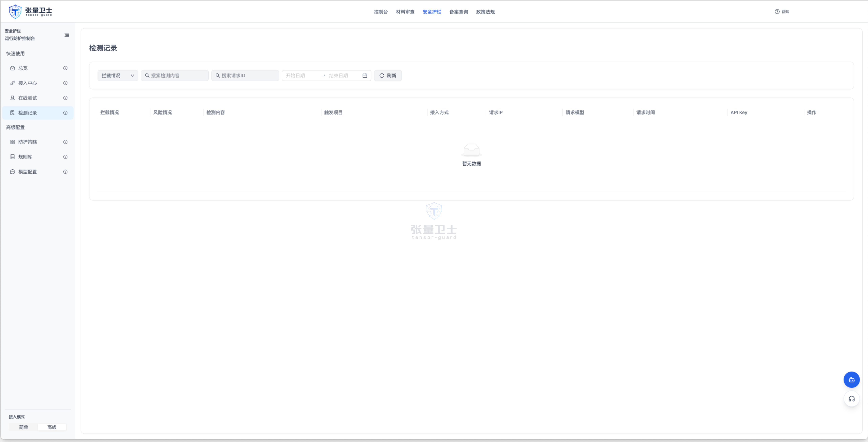868x442 pixels.
Task: Switch access mode to 简单
Action: coord(24,427)
